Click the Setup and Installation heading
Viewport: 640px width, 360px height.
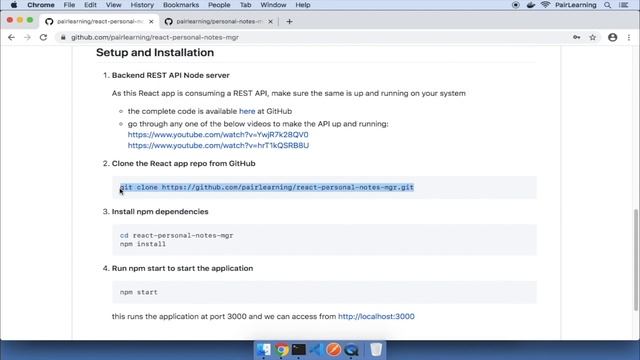coord(155,52)
